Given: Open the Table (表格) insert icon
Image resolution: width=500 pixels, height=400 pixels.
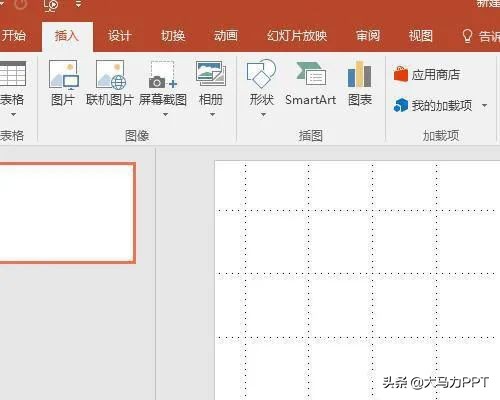Looking at the screenshot, I should tap(12, 74).
